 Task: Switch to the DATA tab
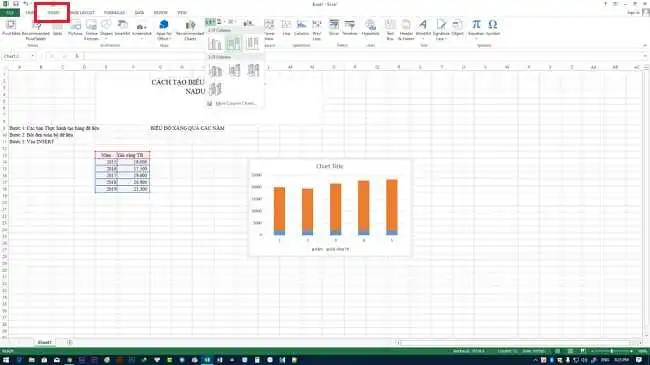[x=139, y=13]
